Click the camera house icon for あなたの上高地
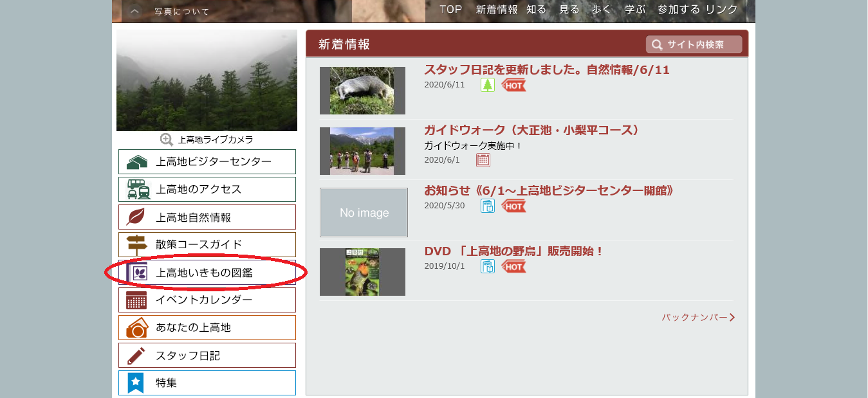868x398 pixels. tap(136, 328)
